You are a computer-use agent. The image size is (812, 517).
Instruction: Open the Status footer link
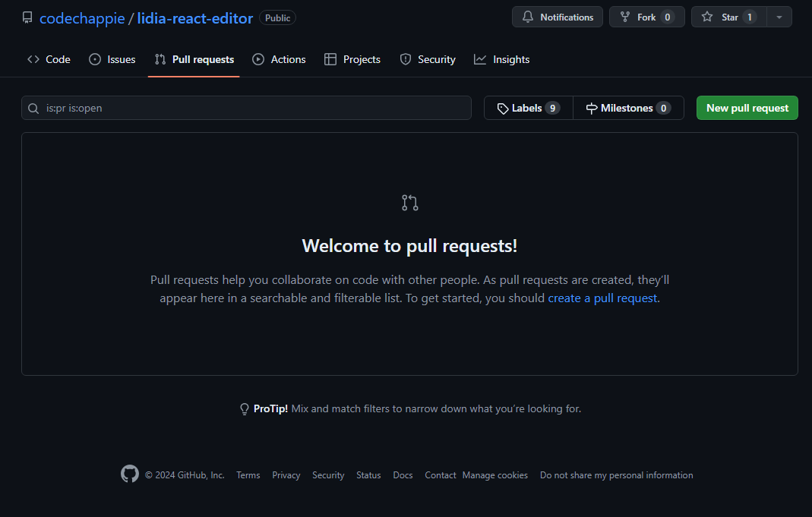click(x=368, y=475)
